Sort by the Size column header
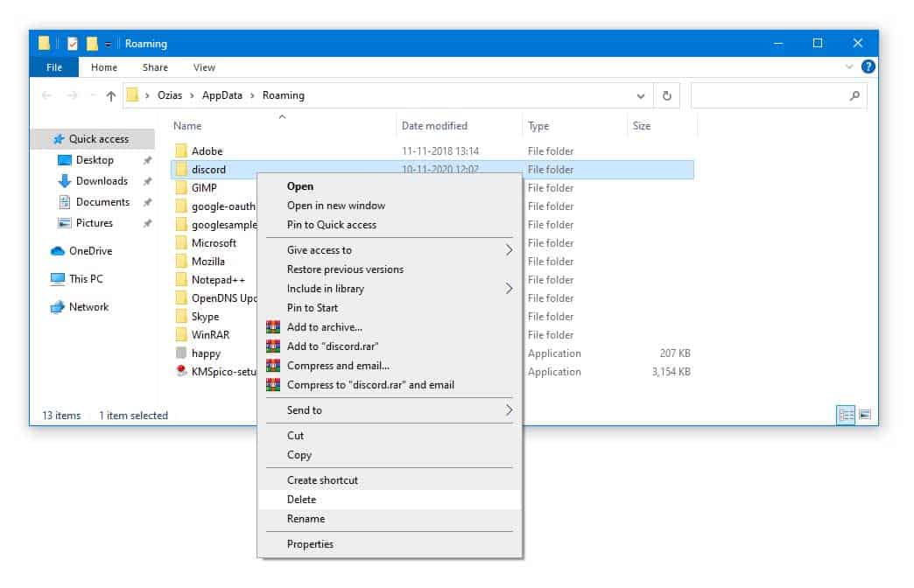 662,126
